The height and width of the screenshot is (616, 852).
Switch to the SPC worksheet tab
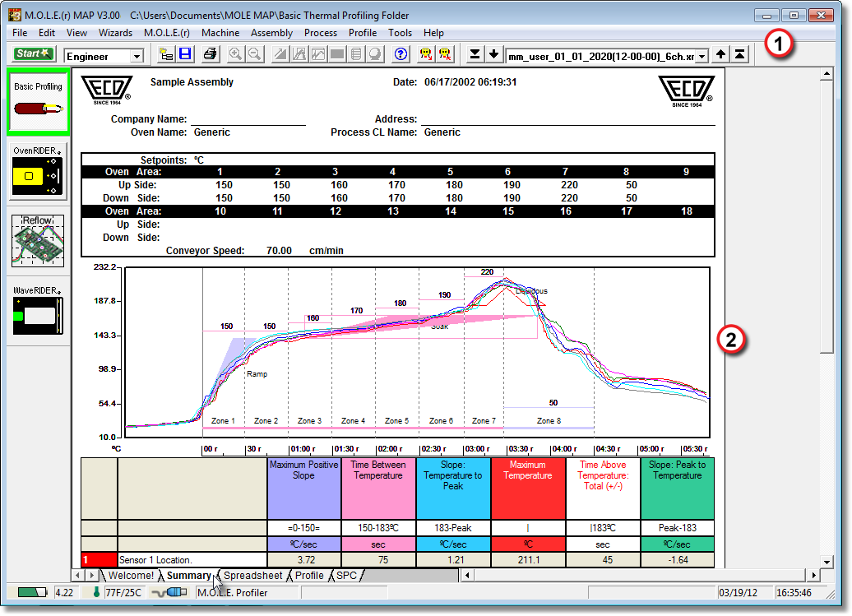347,575
